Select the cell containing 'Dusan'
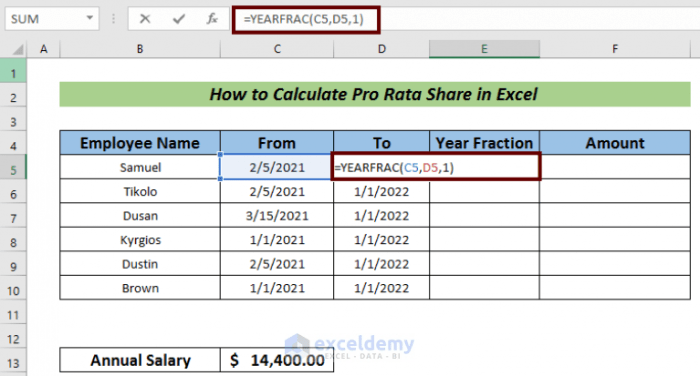The width and height of the screenshot is (700, 376). [140, 215]
